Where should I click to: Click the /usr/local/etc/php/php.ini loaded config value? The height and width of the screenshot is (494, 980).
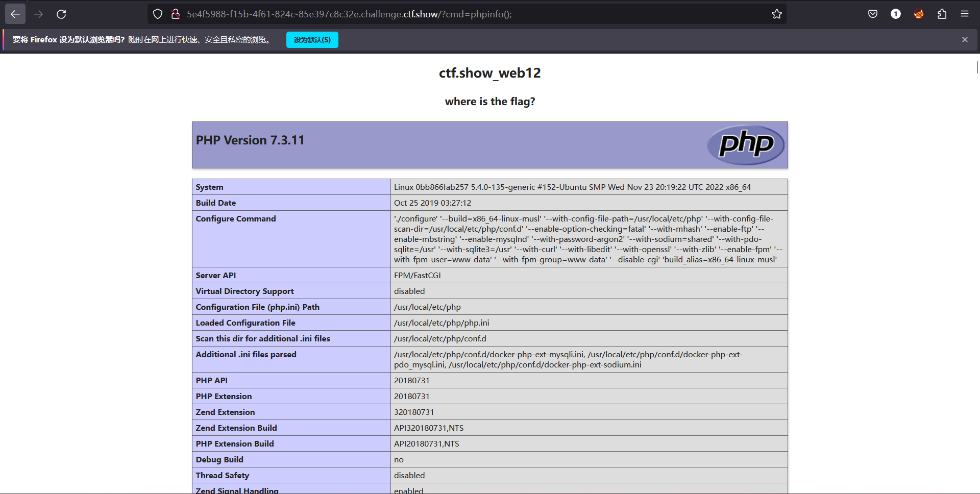[442, 323]
